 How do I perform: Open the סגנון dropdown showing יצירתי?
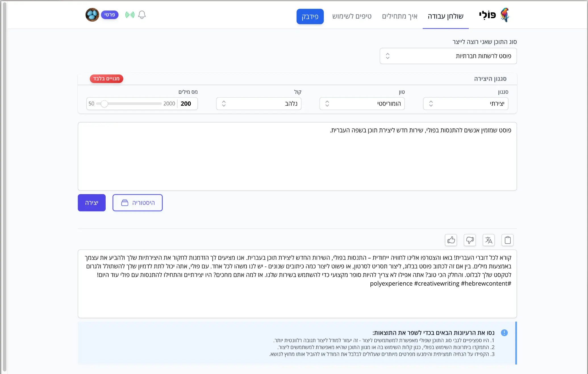point(466,104)
